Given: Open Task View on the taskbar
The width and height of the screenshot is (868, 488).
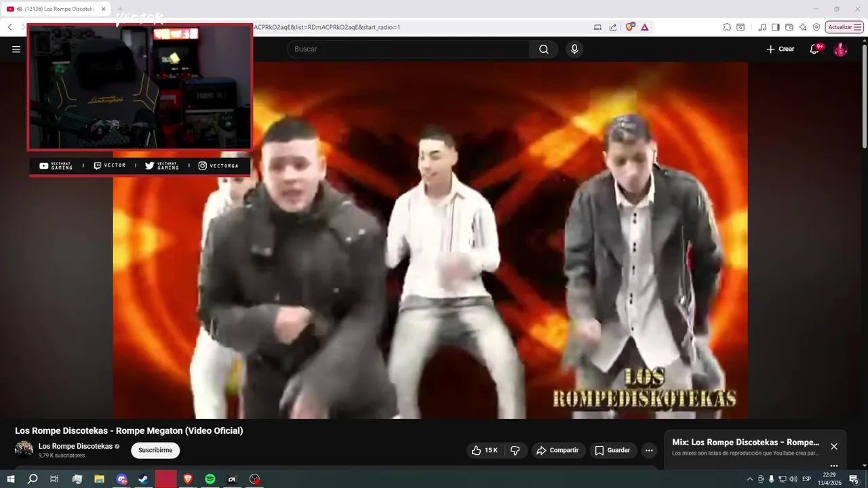Looking at the screenshot, I should click(x=54, y=479).
